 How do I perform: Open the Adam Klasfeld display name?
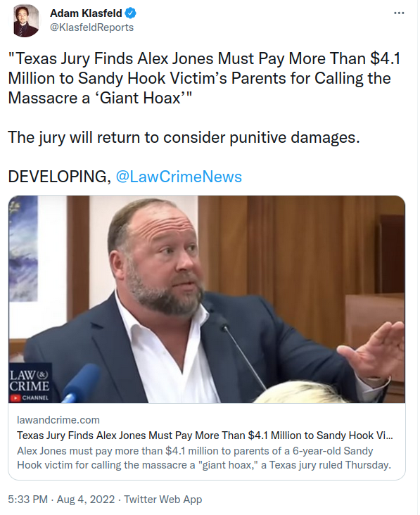pyautogui.click(x=86, y=13)
